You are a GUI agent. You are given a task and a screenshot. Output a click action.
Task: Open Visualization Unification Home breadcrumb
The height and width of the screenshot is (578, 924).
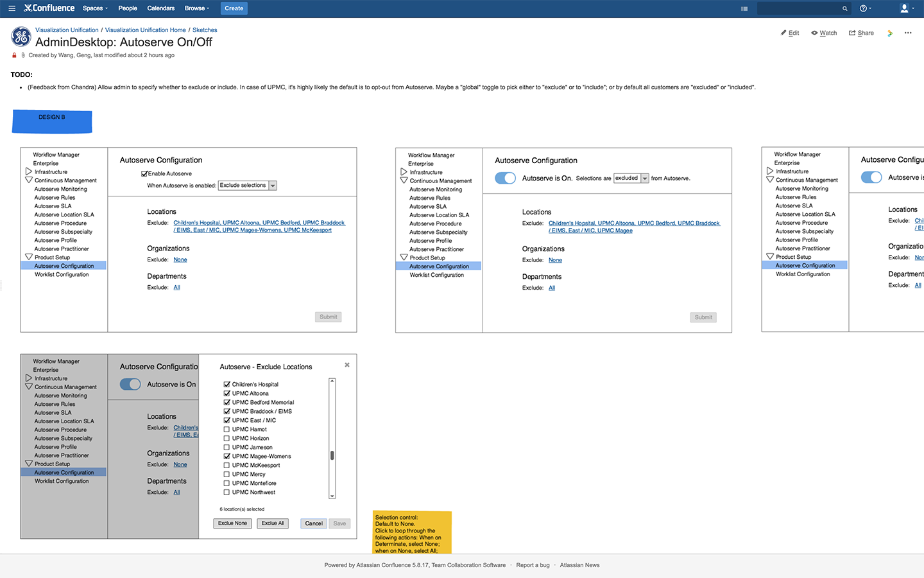146,30
